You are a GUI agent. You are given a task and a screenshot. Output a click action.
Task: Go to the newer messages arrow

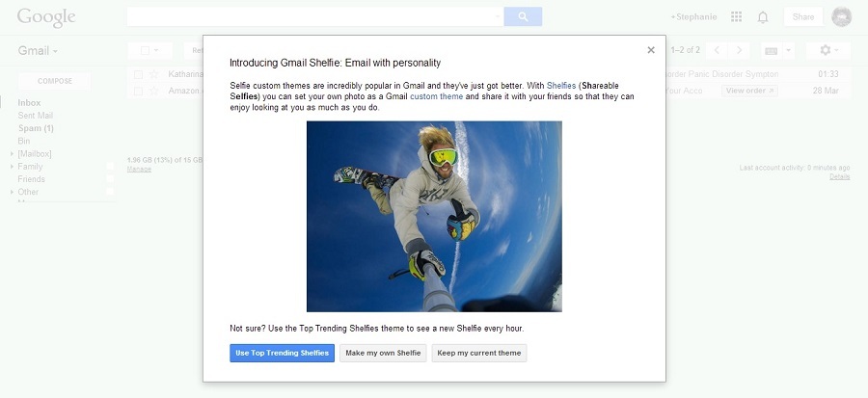click(x=717, y=50)
